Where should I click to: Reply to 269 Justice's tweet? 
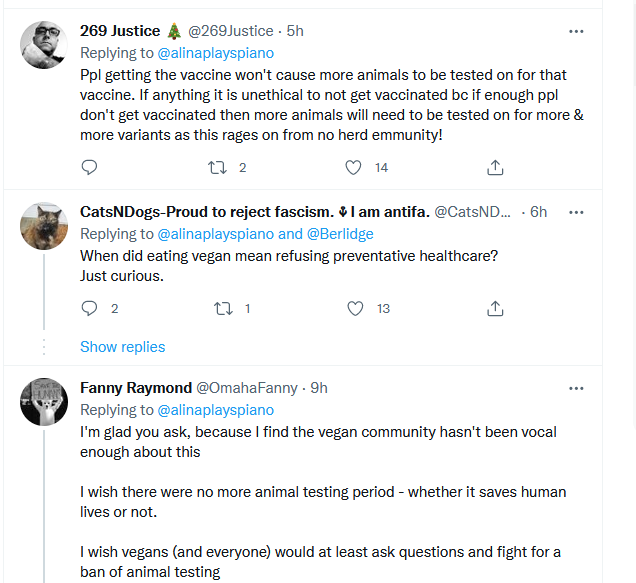coord(89,168)
